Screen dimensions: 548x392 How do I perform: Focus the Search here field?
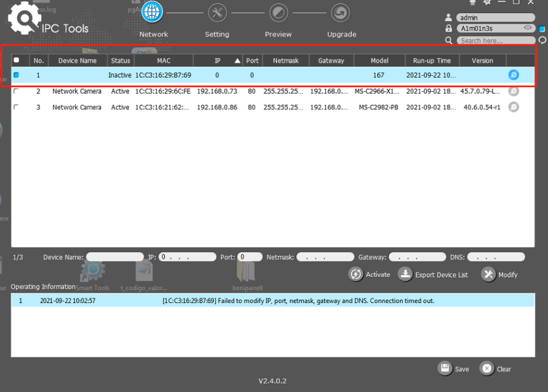[x=496, y=41]
